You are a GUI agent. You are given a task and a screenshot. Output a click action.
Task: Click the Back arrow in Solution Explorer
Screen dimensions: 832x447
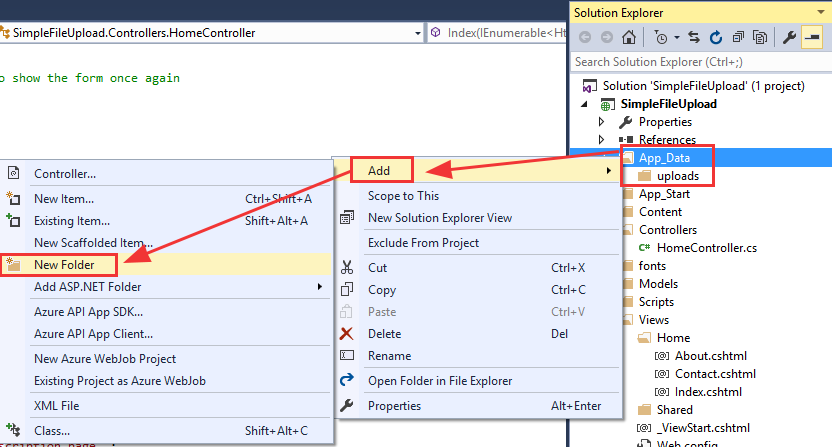click(x=584, y=38)
